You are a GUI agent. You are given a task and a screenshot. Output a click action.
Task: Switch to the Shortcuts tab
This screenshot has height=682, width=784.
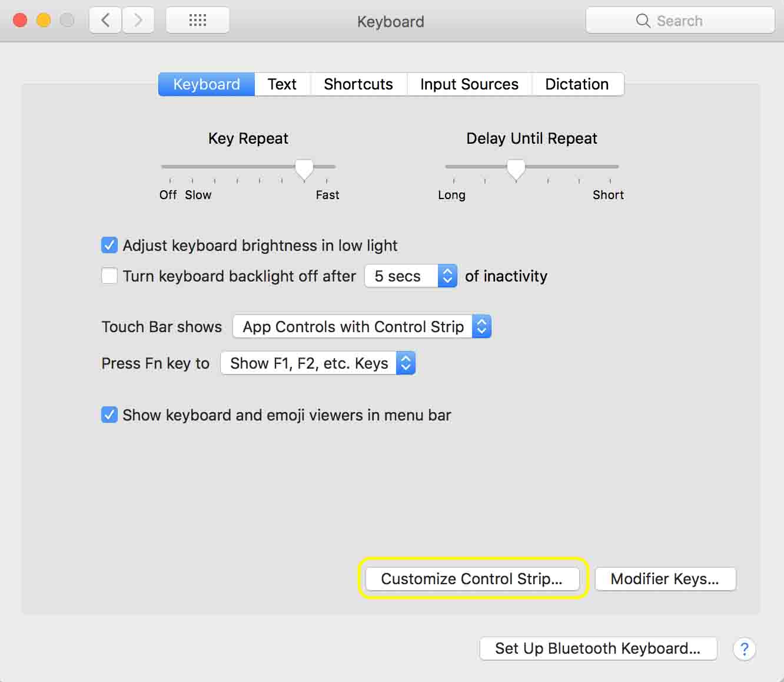point(358,84)
